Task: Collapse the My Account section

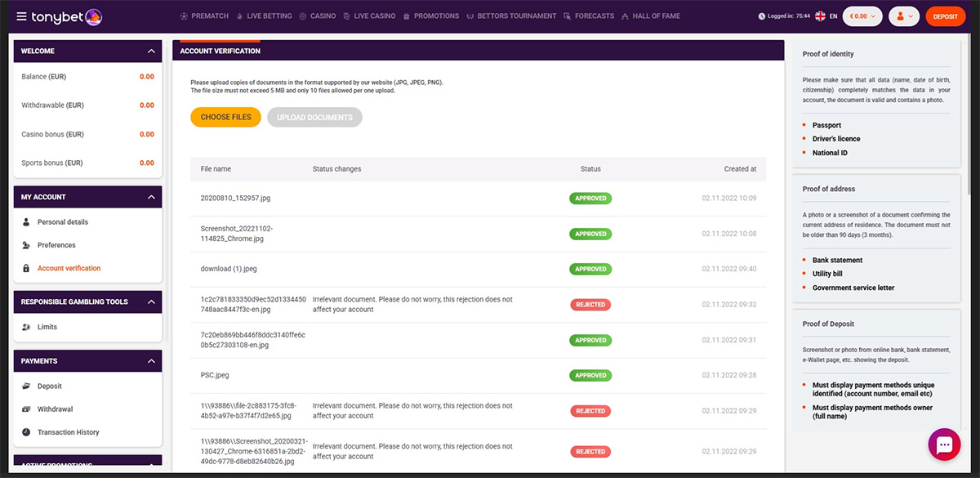Action: point(151,197)
